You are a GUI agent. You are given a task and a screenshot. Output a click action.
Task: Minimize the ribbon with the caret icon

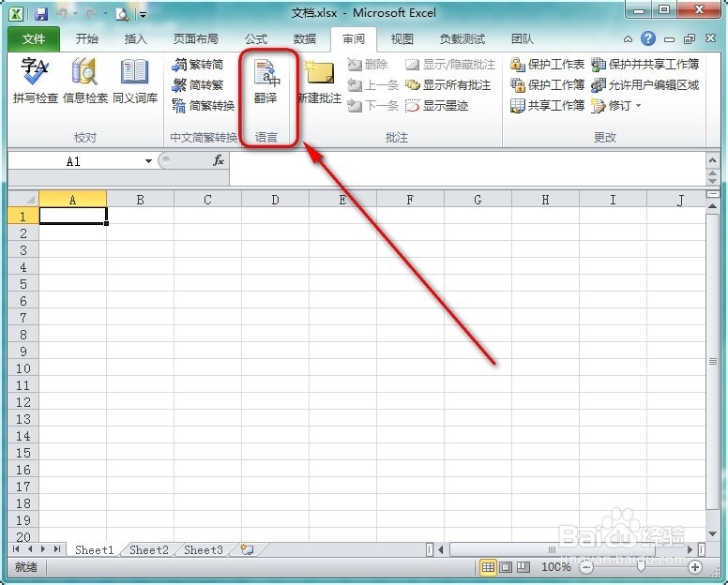[628, 39]
